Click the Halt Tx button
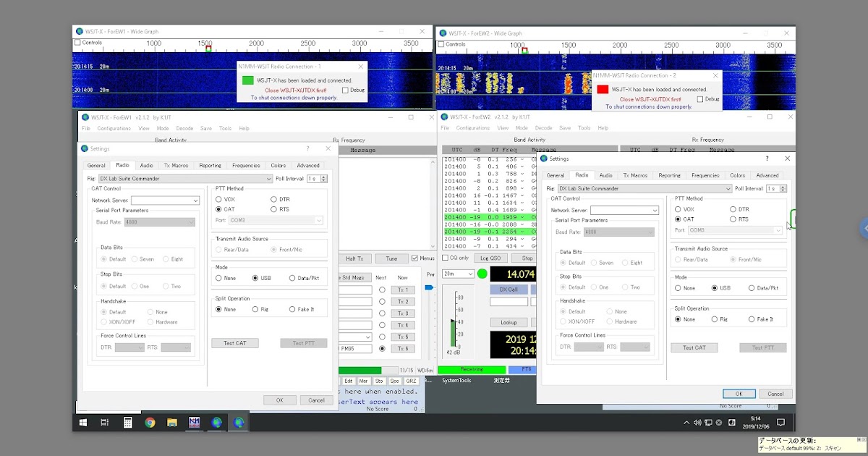Viewport: 868px width, 456px height. (355, 258)
